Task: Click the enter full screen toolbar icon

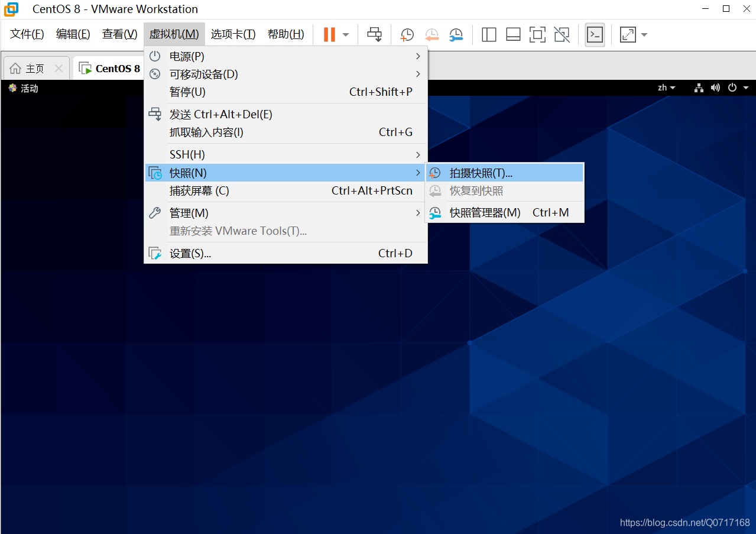Action: (537, 35)
